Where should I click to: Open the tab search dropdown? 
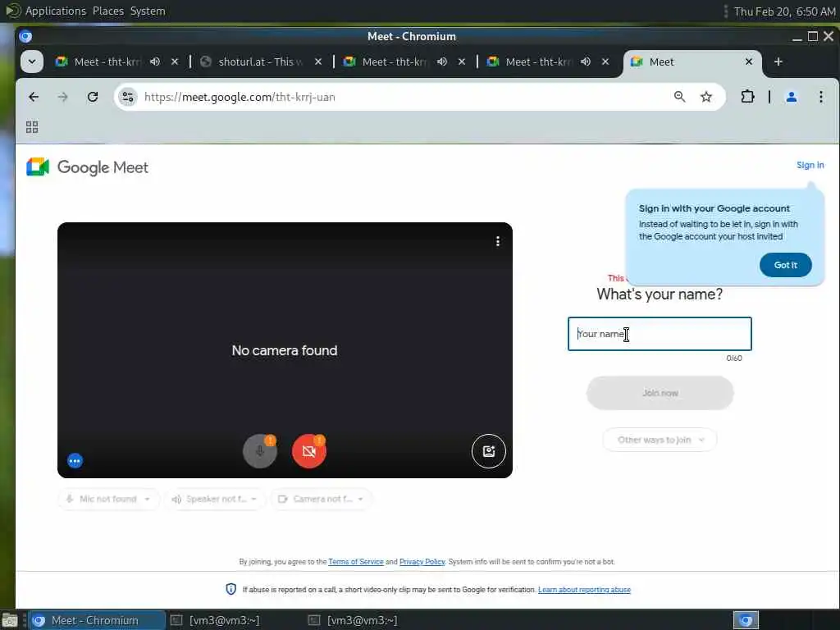point(32,62)
